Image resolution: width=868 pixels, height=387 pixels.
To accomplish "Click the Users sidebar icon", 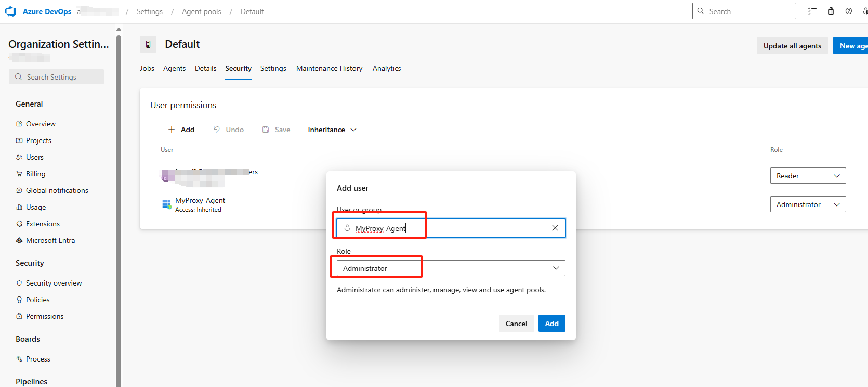I will 19,157.
